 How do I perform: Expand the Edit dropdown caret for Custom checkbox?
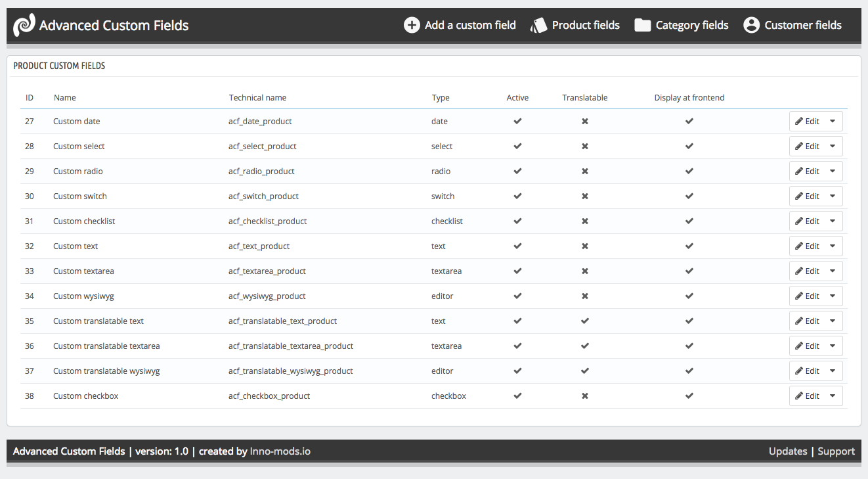pyautogui.click(x=833, y=396)
